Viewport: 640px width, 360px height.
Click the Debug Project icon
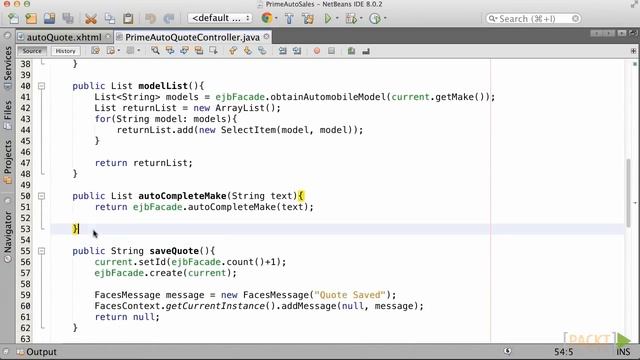351,18
